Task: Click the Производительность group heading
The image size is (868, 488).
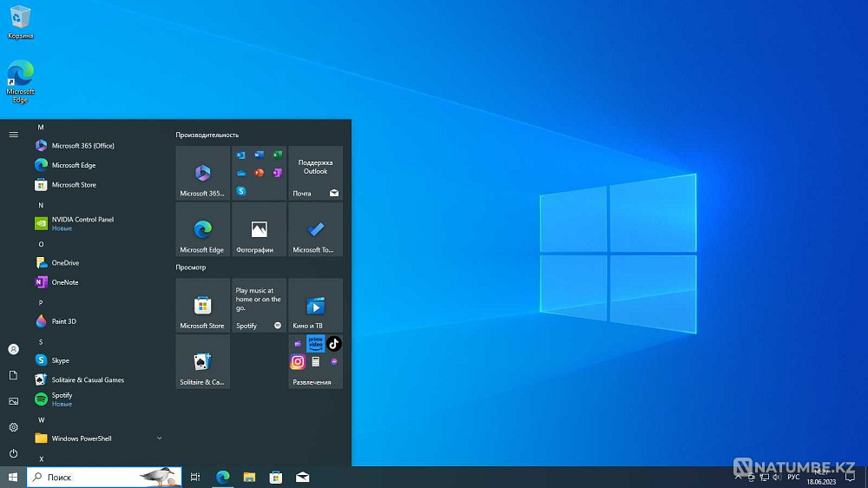Action: point(207,135)
